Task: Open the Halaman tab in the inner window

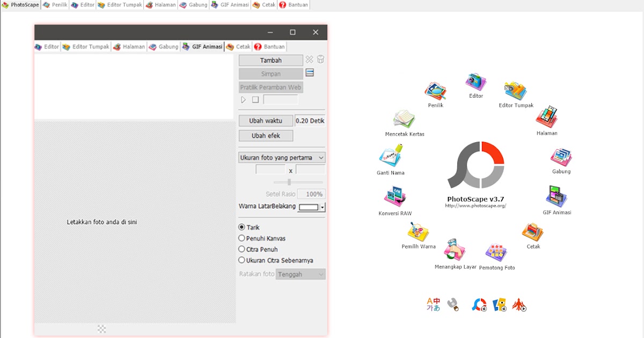Action: pos(129,47)
